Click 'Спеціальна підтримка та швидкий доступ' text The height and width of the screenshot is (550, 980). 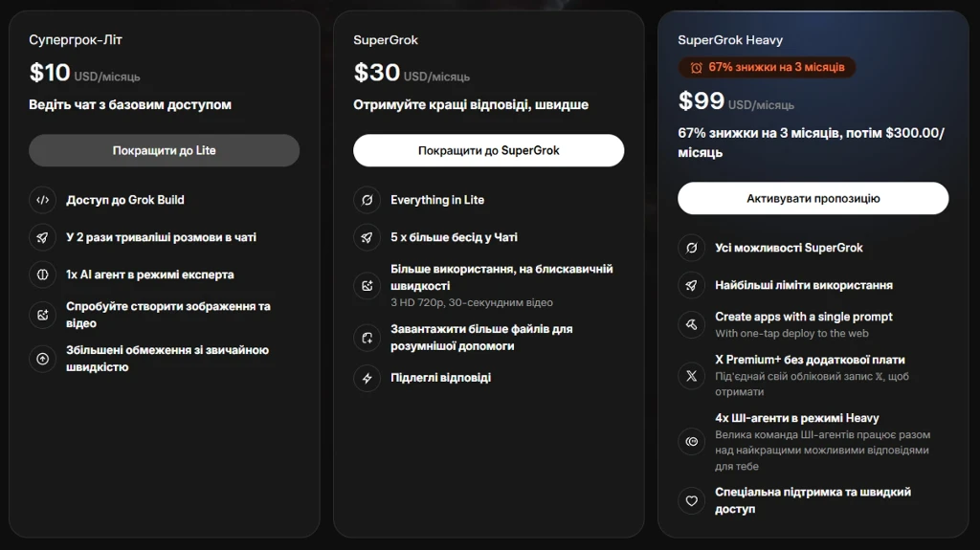(x=813, y=500)
